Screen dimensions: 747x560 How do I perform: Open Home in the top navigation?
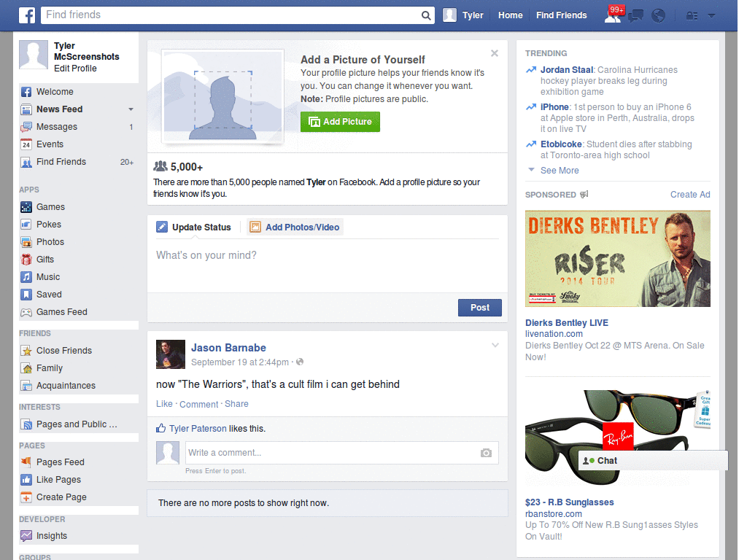tap(510, 15)
